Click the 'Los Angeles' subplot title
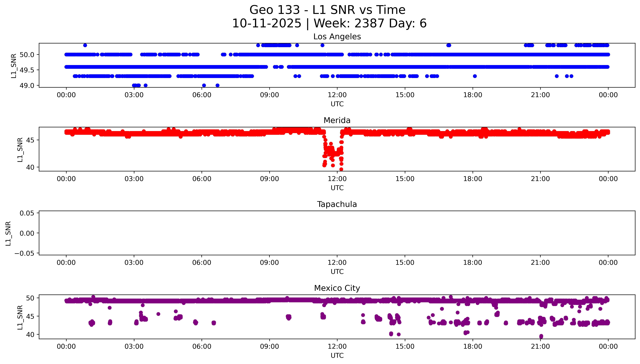 pos(337,37)
